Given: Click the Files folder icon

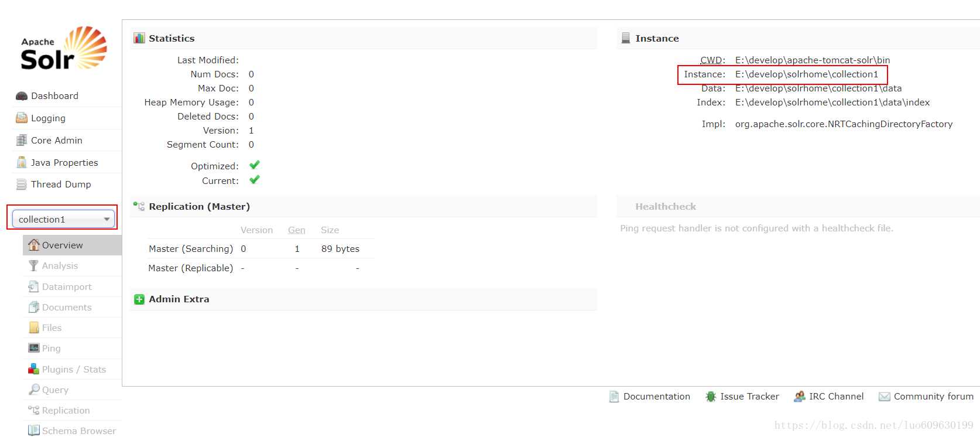Looking at the screenshot, I should click(x=34, y=327).
